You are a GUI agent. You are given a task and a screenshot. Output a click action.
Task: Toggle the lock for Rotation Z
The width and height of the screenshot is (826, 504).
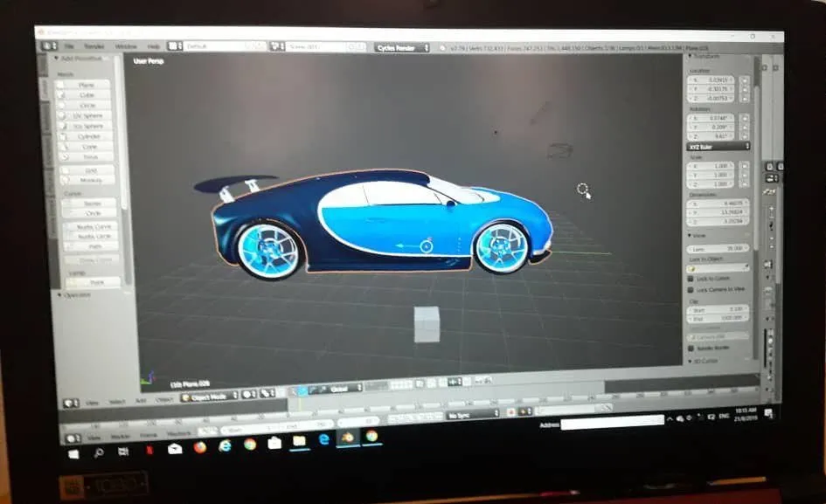[745, 137]
